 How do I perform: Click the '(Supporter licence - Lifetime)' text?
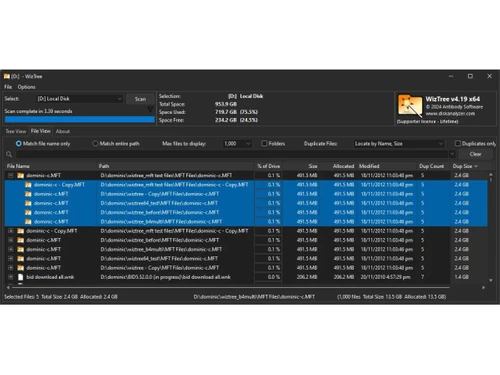[427, 122]
